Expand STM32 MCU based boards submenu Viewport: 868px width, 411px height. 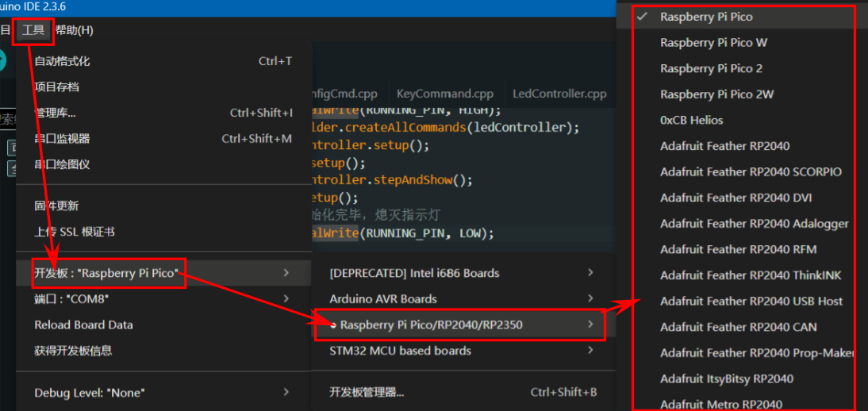coord(463,351)
